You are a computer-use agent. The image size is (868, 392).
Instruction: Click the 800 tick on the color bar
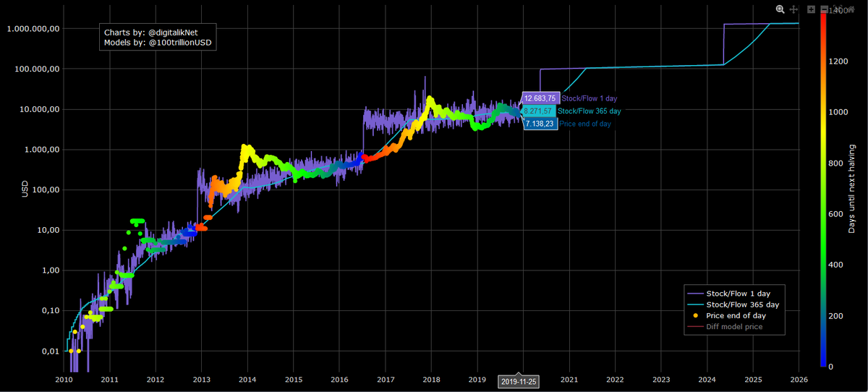pyautogui.click(x=836, y=163)
